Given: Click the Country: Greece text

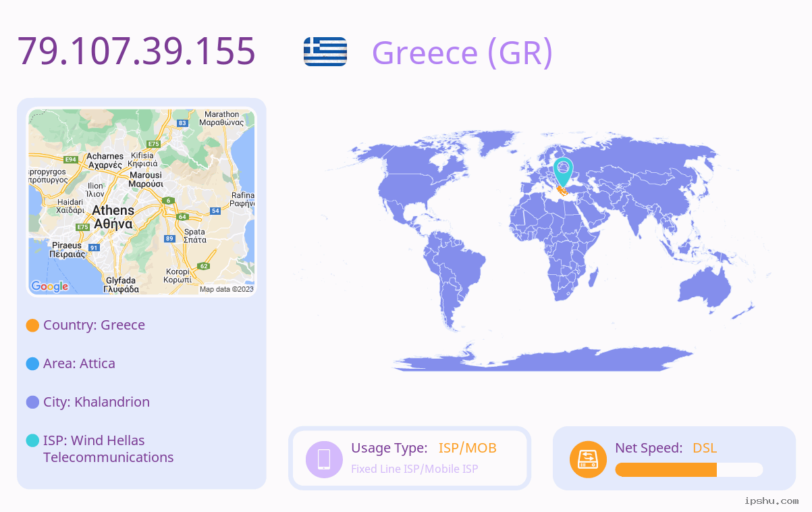Looking at the screenshot, I should click(94, 325).
